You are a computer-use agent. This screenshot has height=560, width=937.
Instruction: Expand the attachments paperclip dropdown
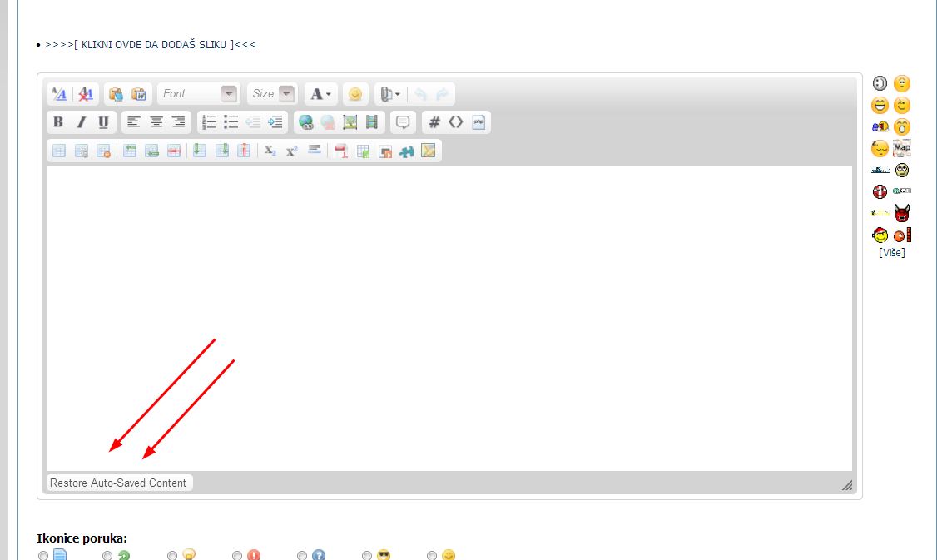[x=390, y=94]
